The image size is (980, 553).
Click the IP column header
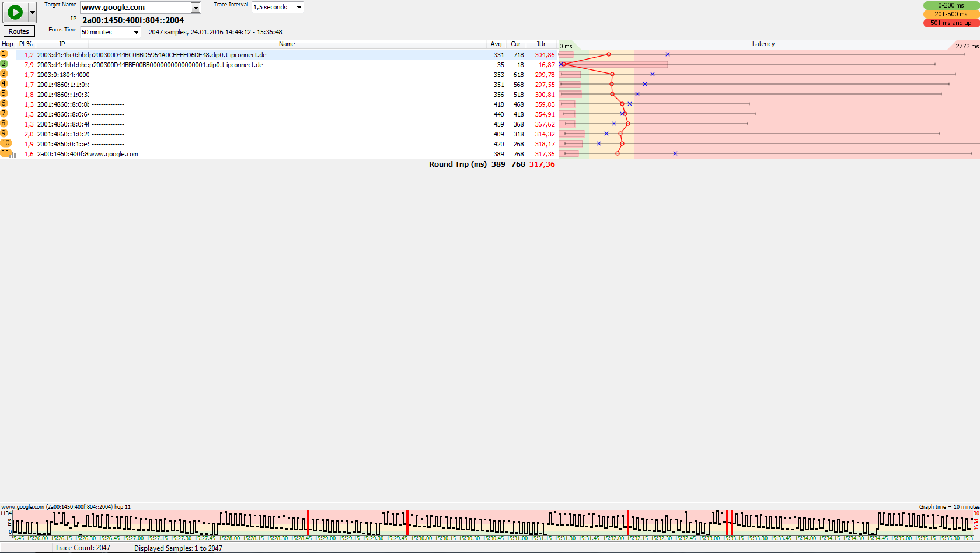(x=62, y=44)
